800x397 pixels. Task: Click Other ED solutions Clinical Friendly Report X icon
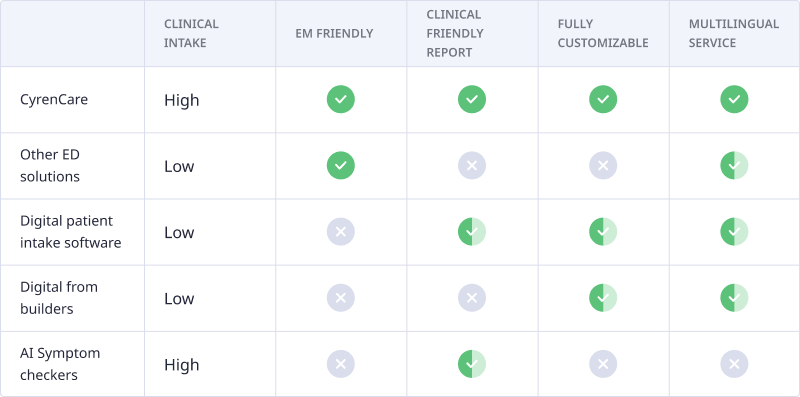tap(472, 166)
